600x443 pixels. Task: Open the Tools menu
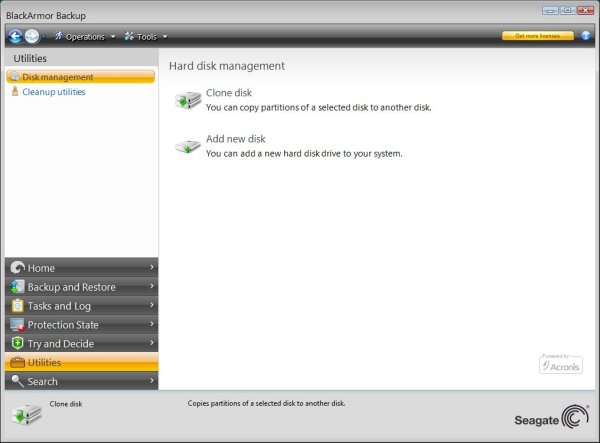point(146,37)
